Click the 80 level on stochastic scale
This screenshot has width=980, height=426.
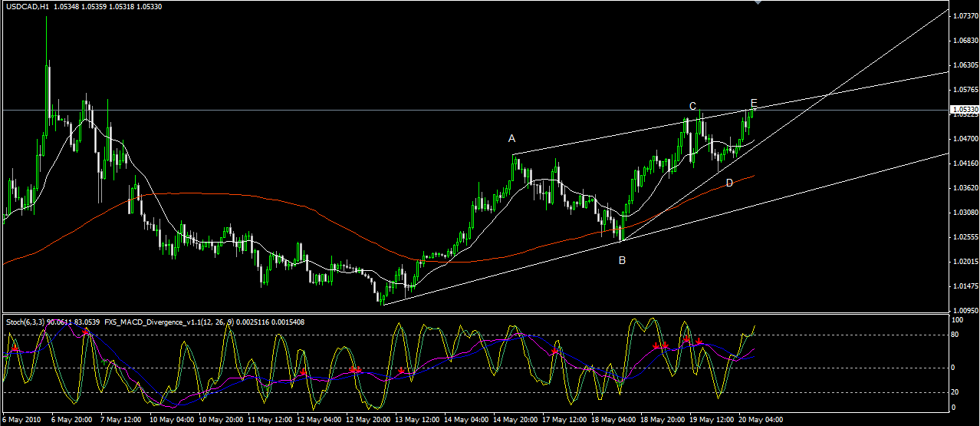[956, 335]
